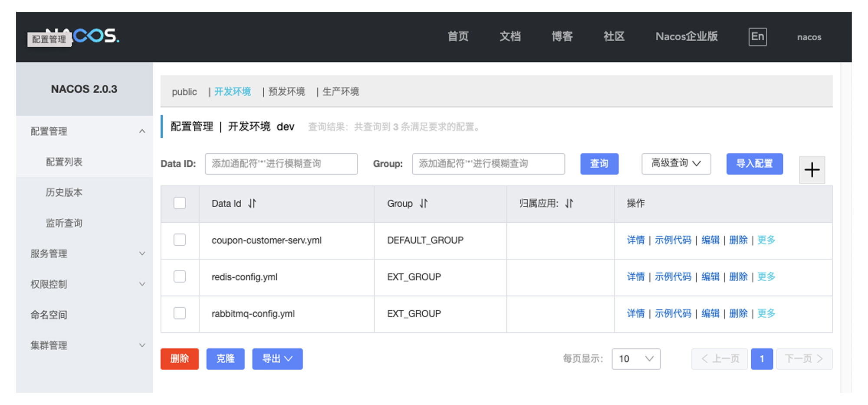The height and width of the screenshot is (405, 868).
Task: Click 编辑 link for rabbitmq-config.yml
Action: point(710,313)
